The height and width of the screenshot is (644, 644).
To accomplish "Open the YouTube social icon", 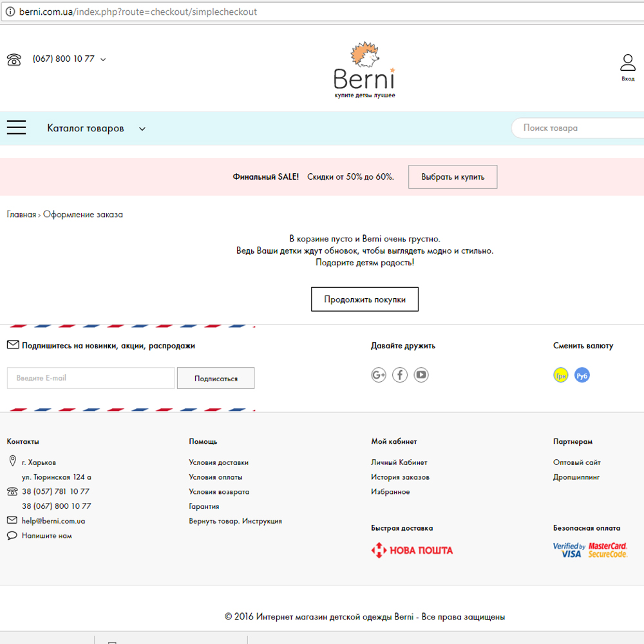I will [x=421, y=375].
